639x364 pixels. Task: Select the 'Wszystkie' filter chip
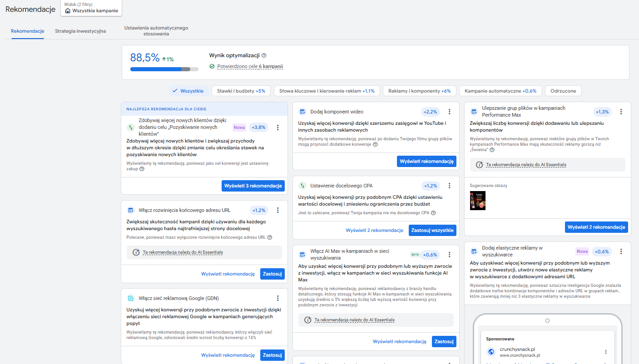[x=189, y=91]
